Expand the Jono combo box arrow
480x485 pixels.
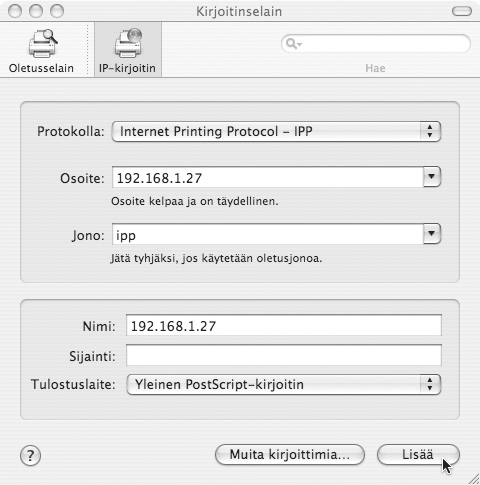pos(432,234)
